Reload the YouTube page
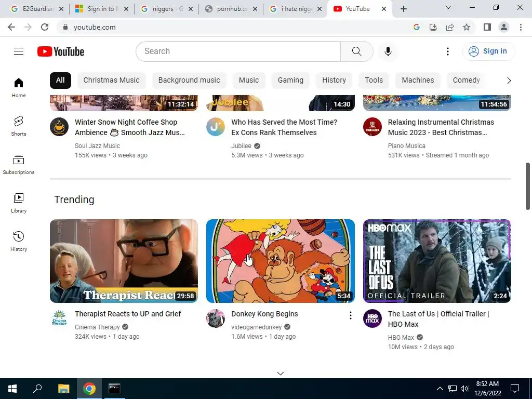This screenshot has width=532, height=399. pos(45,27)
